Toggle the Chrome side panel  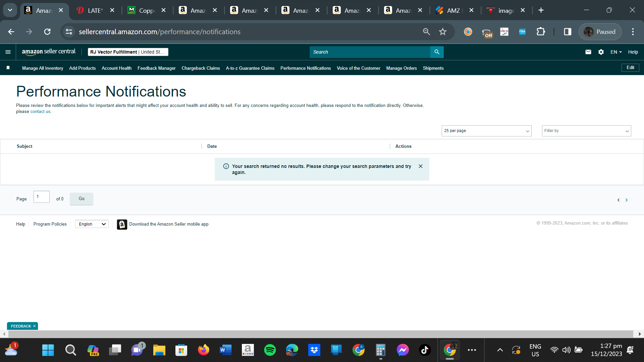[568, 32]
